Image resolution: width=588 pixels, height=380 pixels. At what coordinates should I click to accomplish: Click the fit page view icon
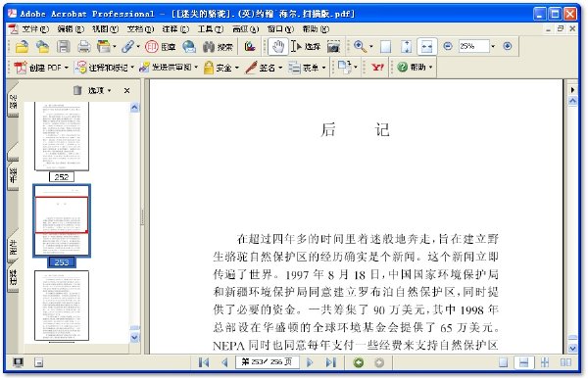pyautogui.click(x=406, y=47)
